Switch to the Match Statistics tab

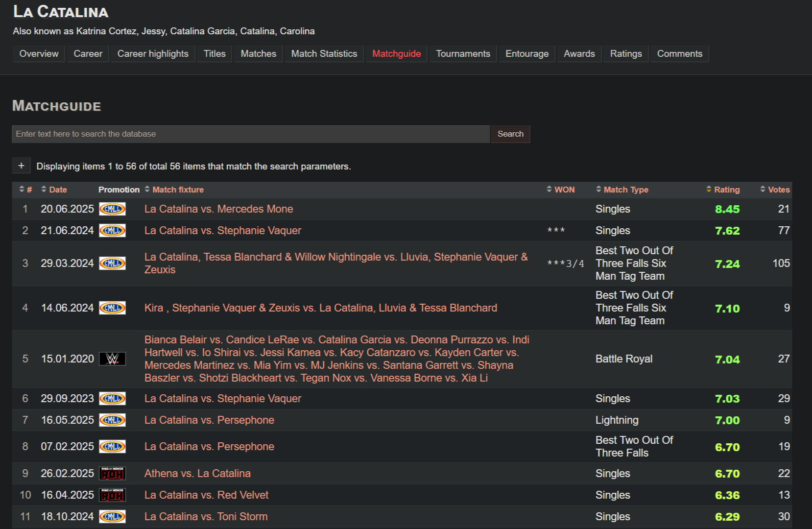point(324,54)
